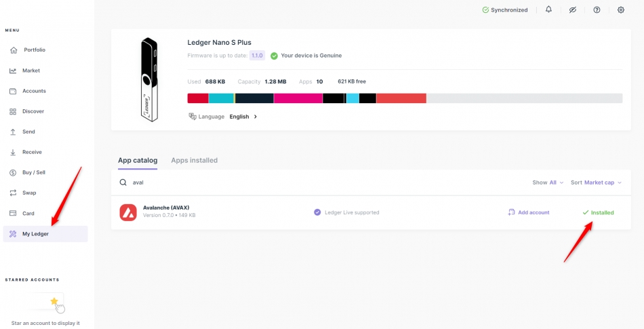The height and width of the screenshot is (329, 644).
Task: Click the Ledger Nano S Plus device image
Action: pos(148,79)
